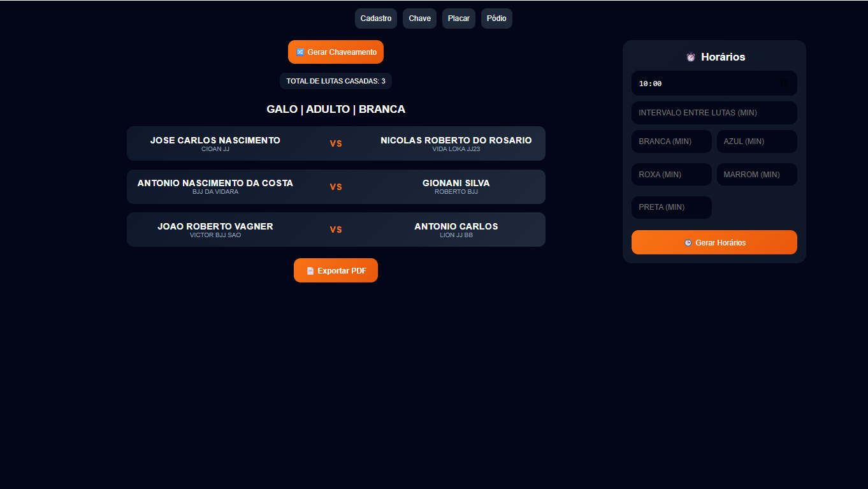868x489 pixels.
Task: Open the time picker clock icon
Action: click(x=785, y=84)
